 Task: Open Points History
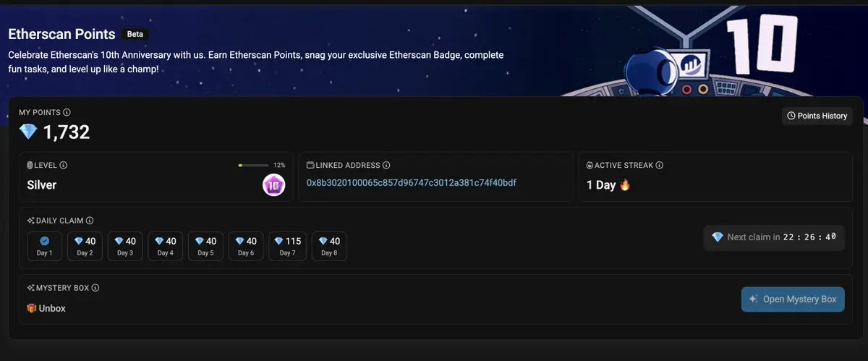817,116
